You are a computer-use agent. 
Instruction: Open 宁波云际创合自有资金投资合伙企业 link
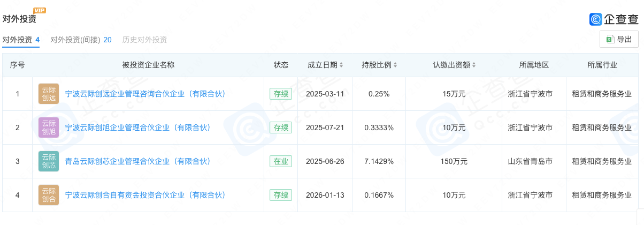click(x=145, y=195)
